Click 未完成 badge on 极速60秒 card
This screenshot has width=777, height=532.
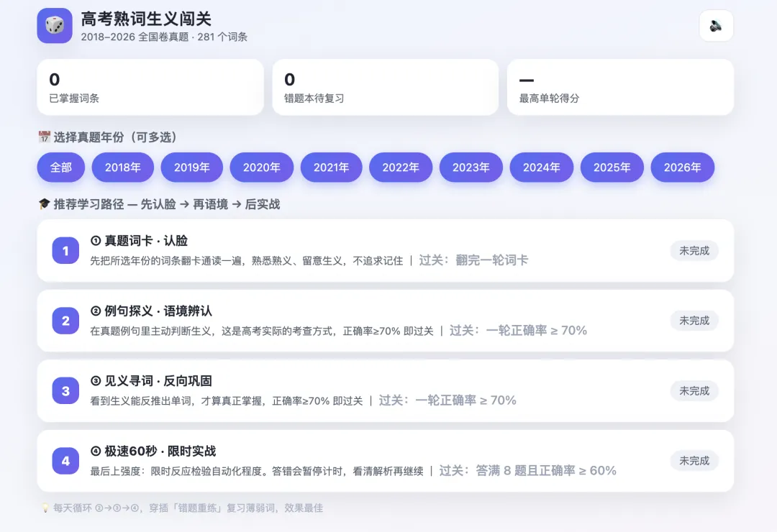694,461
